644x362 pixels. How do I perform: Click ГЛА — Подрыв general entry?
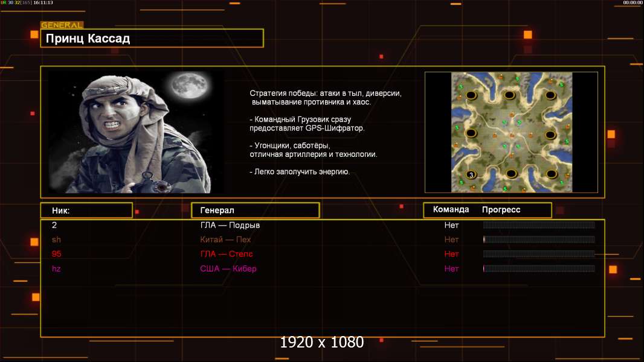pyautogui.click(x=230, y=225)
